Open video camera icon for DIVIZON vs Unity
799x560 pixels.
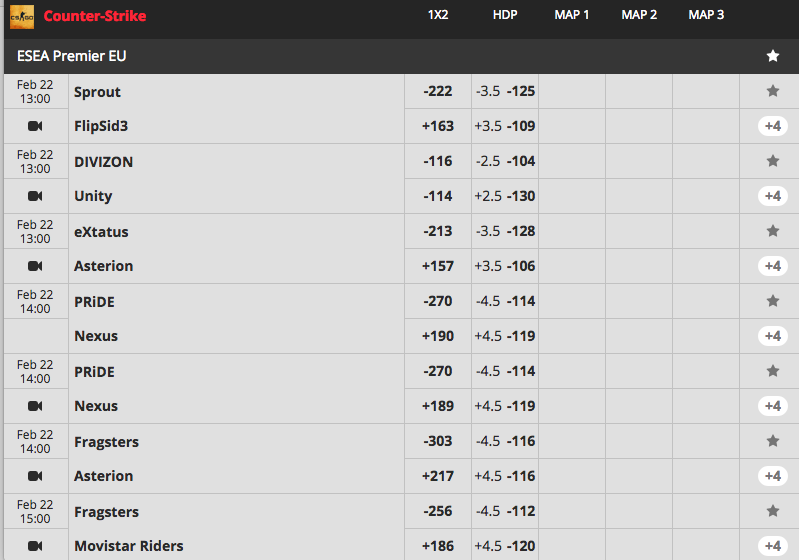click(35, 196)
